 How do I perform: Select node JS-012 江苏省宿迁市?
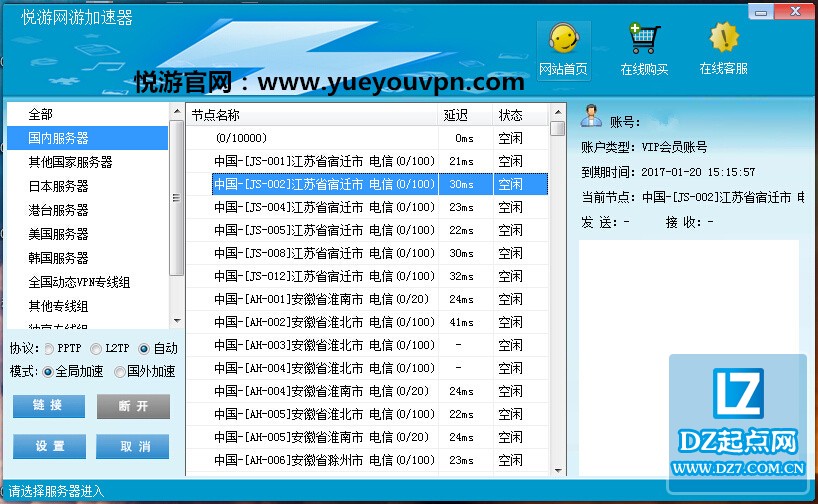pos(367,276)
